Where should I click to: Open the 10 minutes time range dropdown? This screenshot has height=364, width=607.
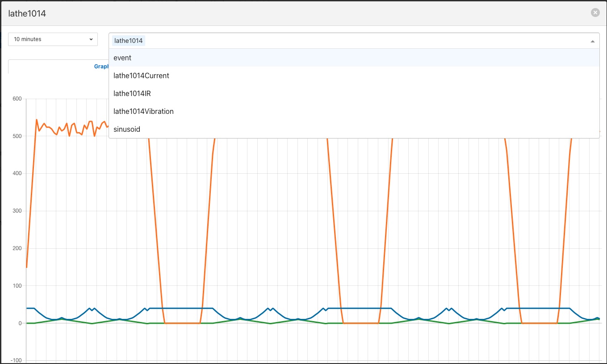pos(53,39)
